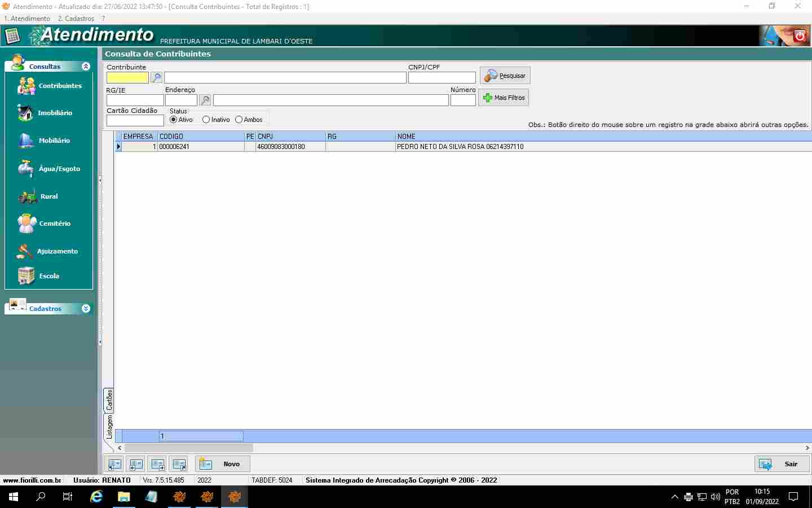Open the Rural tractor icon
Screen dimensions: 812x508
(27, 196)
